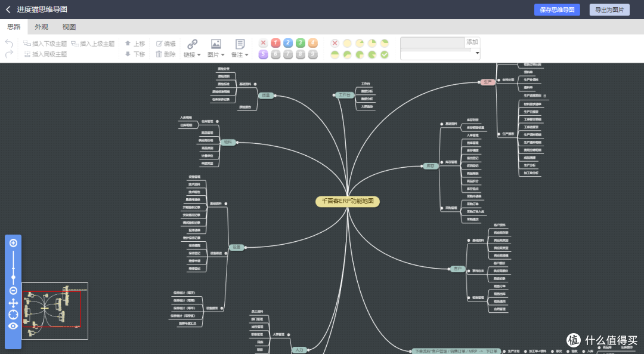Select the central 千百客ERP功能地图 node
The width and height of the screenshot is (644, 354).
point(348,201)
